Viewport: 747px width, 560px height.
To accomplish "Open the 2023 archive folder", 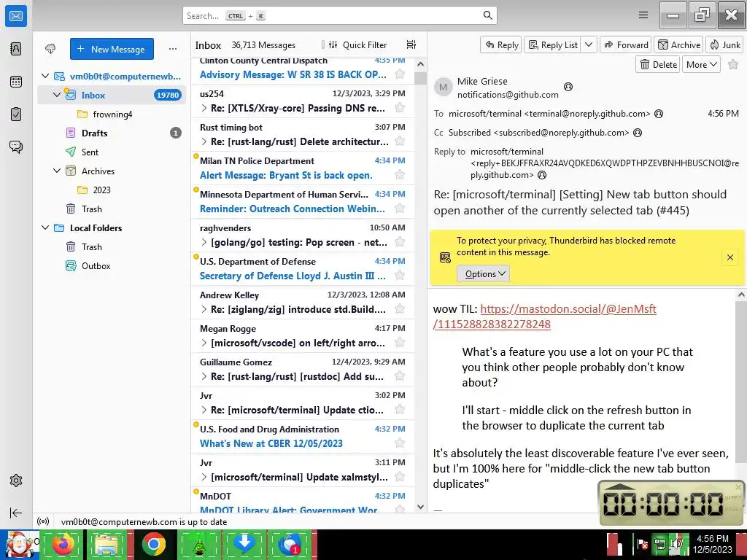I will pos(101,190).
